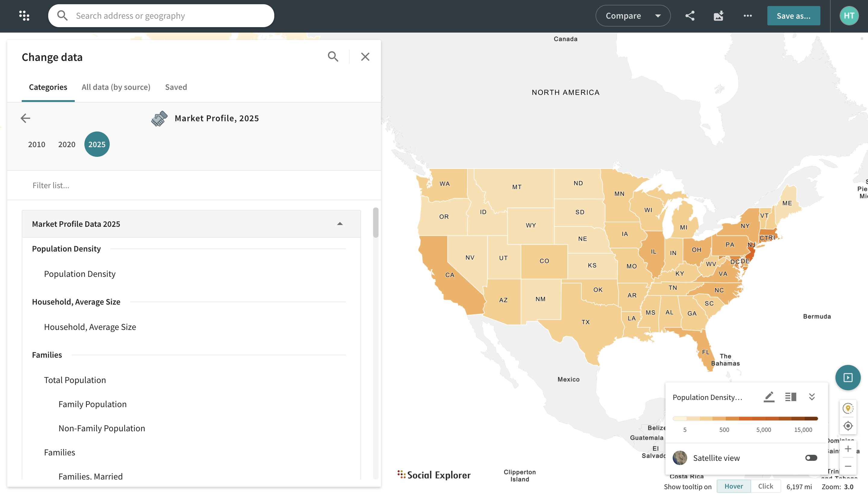Click the Filter list input field

point(136,185)
